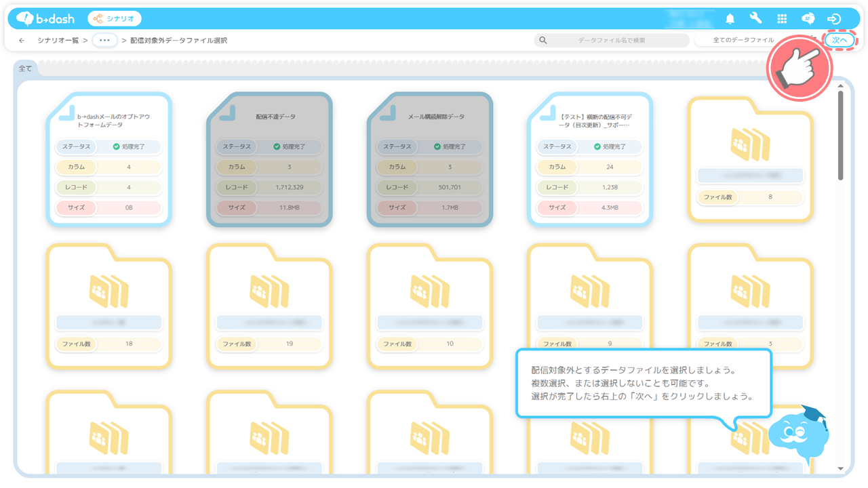The image size is (868, 488).
Task: Click the レコード 501,701 value
Action: [x=450, y=187]
